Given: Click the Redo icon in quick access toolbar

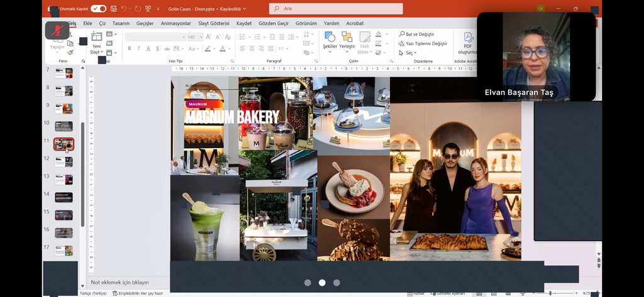Looking at the screenshot, I should [x=136, y=9].
